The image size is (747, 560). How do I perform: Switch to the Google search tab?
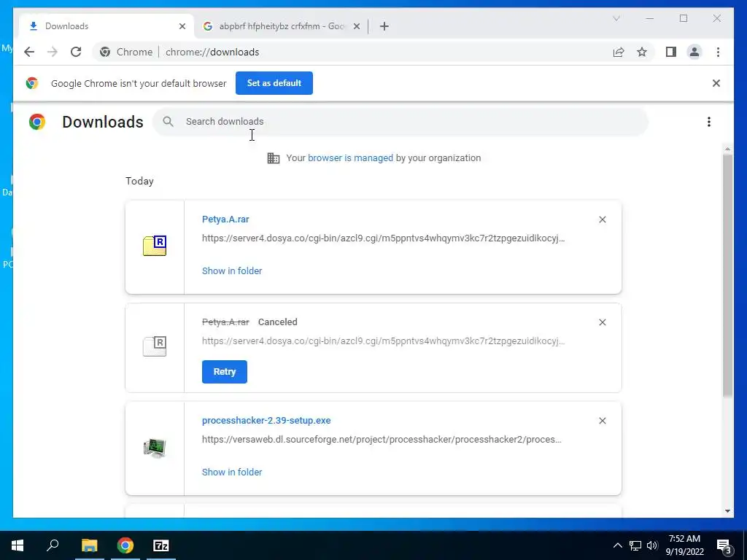coord(282,26)
